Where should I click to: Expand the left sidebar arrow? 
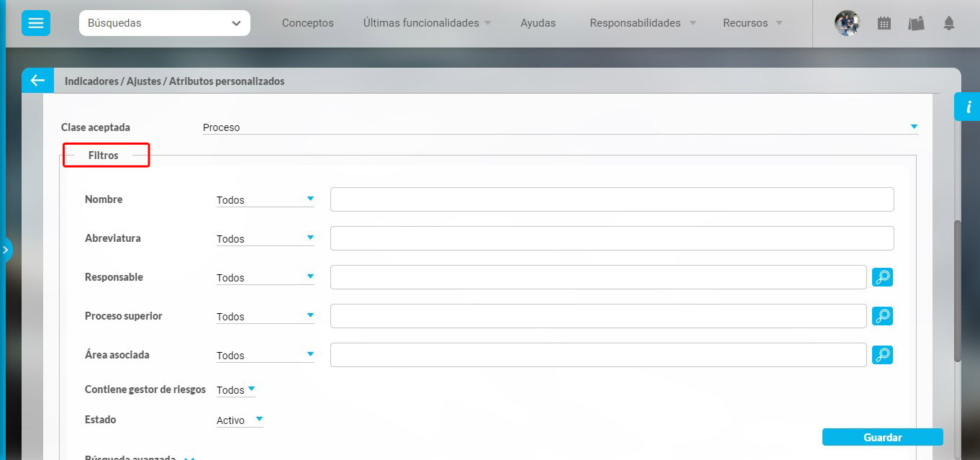pos(6,250)
